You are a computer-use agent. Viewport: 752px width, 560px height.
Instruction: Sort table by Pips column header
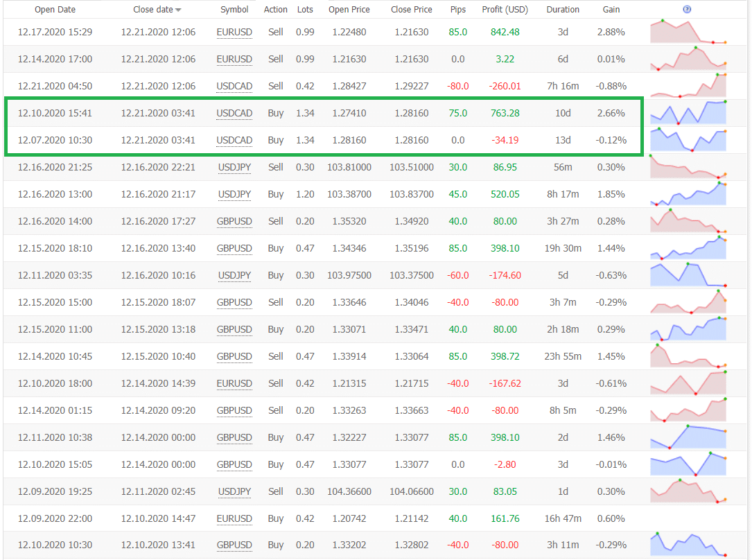click(457, 10)
